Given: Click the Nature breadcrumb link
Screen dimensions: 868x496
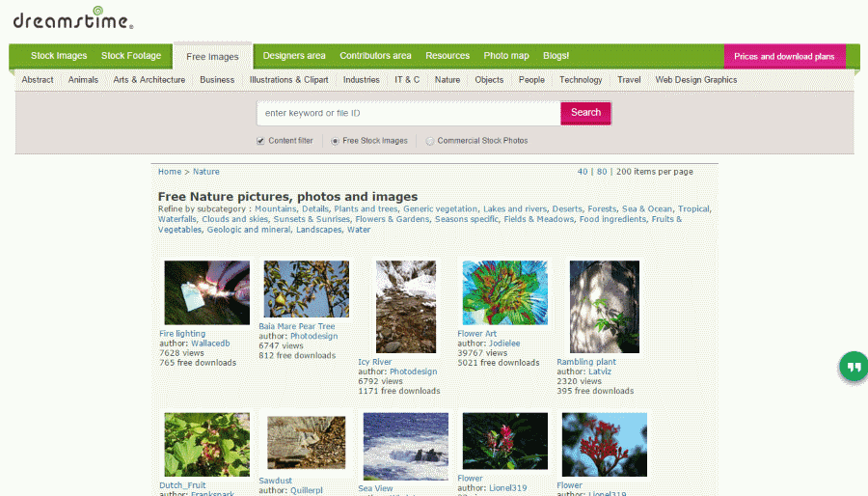Looking at the screenshot, I should pyautogui.click(x=206, y=172).
